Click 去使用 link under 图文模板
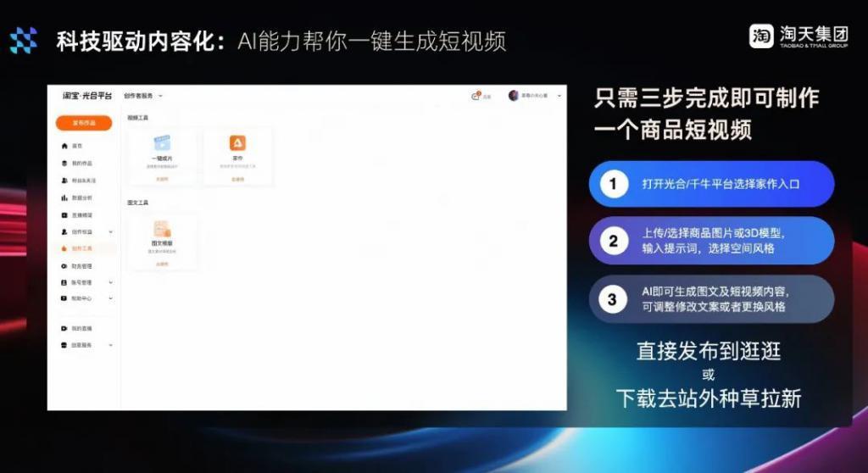 pyautogui.click(x=162, y=264)
